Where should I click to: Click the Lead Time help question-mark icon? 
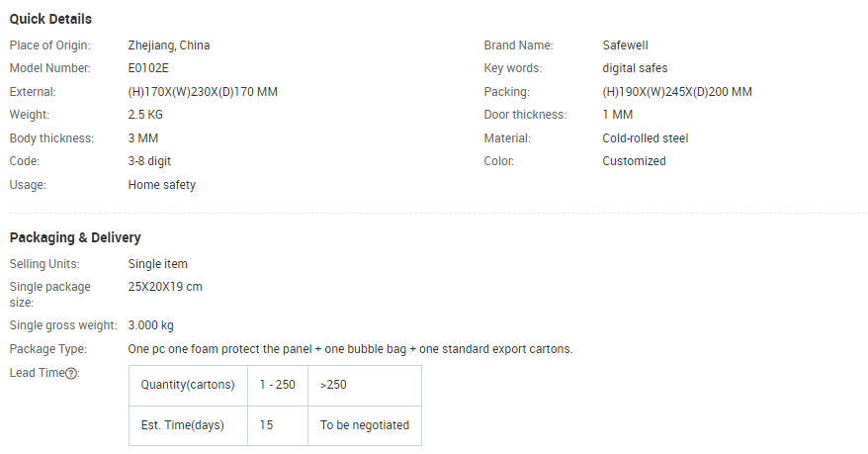pyautogui.click(x=71, y=373)
